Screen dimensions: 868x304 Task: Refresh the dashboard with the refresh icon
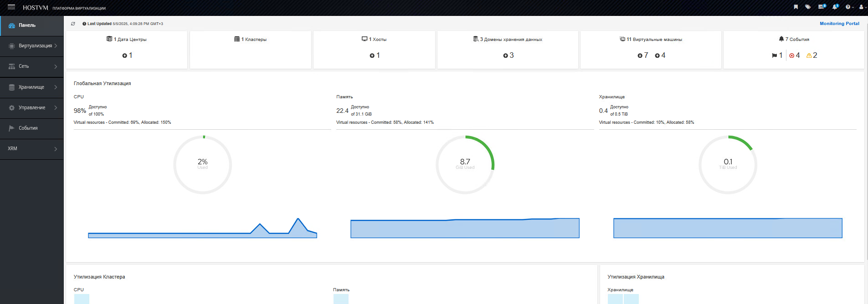tap(73, 24)
